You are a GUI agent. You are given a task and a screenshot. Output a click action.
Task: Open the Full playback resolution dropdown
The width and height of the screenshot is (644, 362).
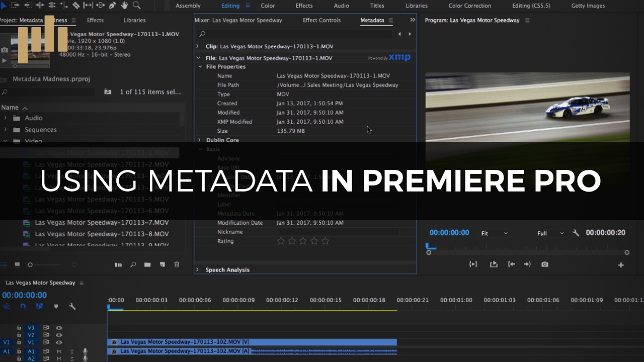(x=551, y=233)
